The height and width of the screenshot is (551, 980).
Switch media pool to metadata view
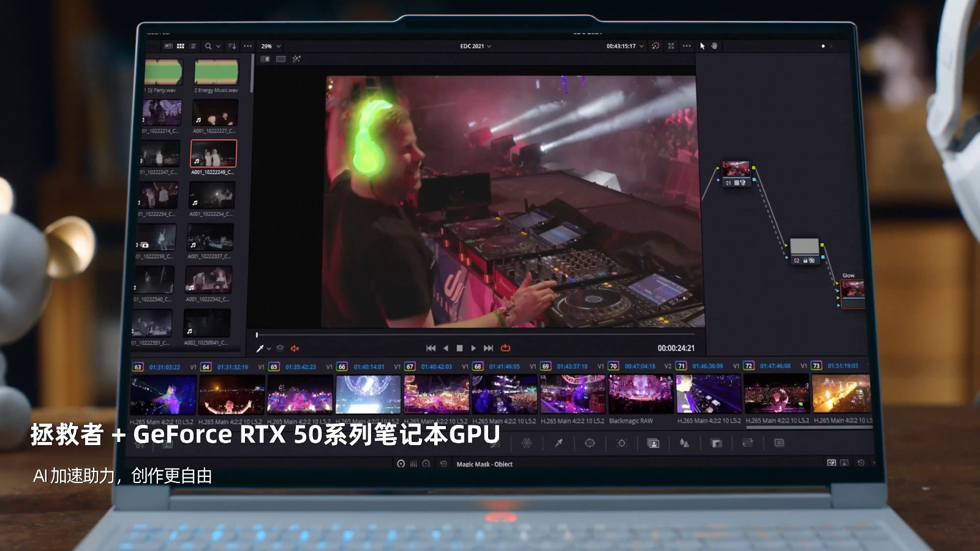pos(168,46)
